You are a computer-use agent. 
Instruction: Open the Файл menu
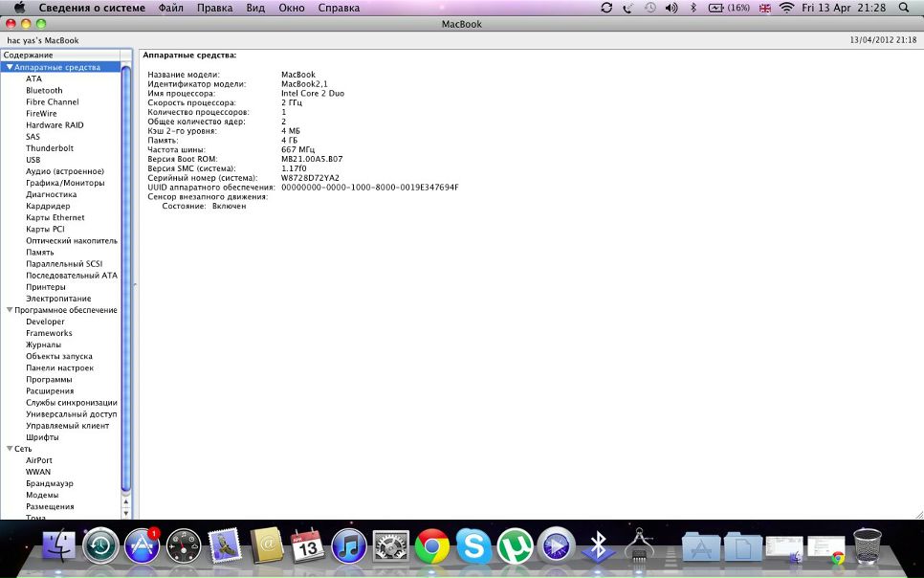171,8
